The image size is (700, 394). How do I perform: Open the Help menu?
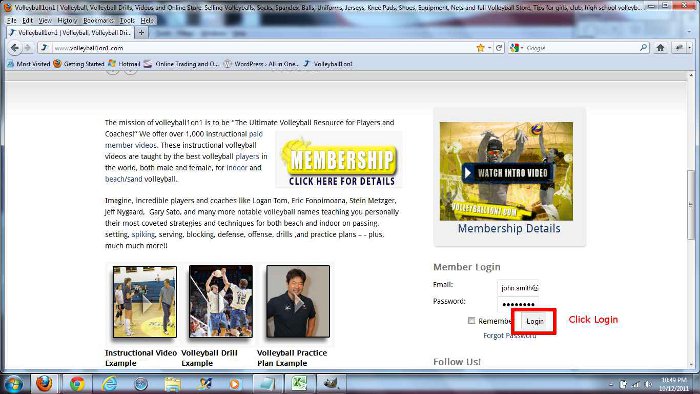(147, 21)
